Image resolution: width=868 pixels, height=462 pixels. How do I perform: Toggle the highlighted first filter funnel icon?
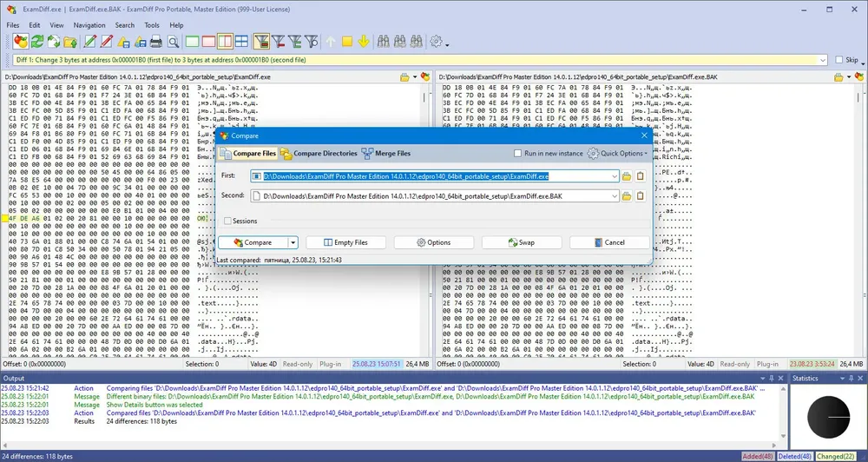261,42
